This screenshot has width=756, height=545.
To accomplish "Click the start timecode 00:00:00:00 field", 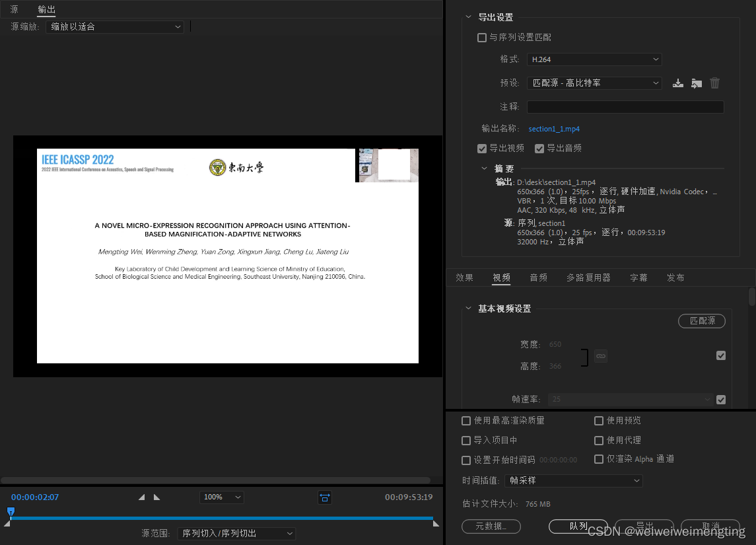I will coord(559,460).
